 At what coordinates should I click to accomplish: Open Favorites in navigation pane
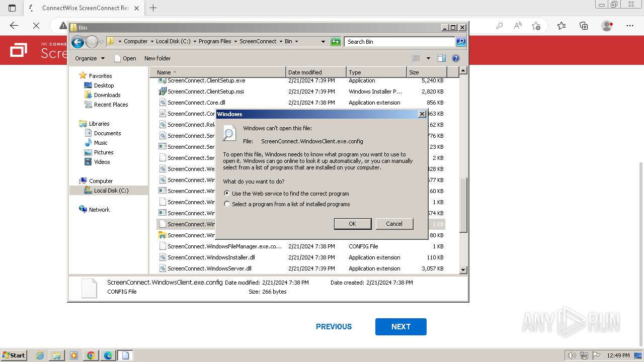pos(100,76)
